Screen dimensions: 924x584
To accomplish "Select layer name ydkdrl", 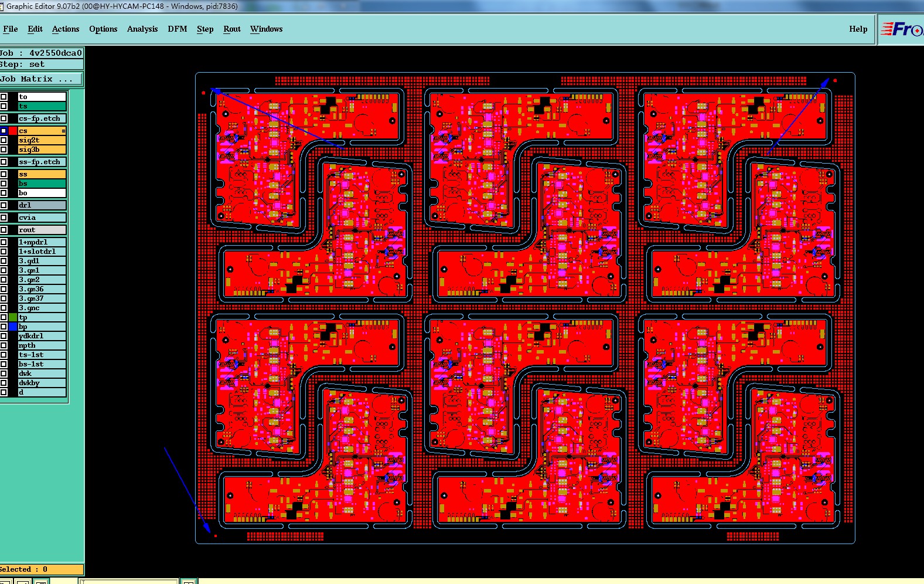I will [x=42, y=336].
